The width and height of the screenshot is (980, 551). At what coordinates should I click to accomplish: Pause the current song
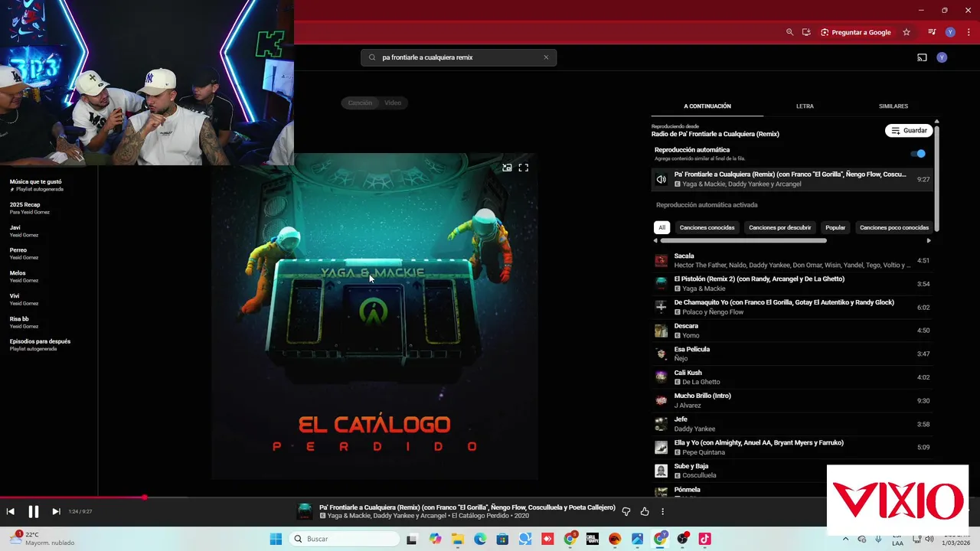coord(34,511)
